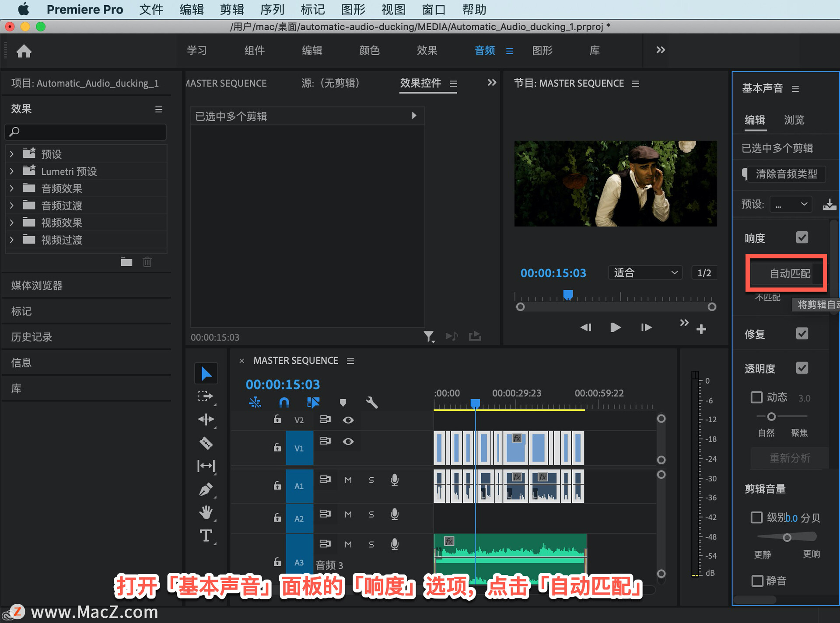Open the 序列 menu
This screenshot has width=840, height=623.
point(272,9)
